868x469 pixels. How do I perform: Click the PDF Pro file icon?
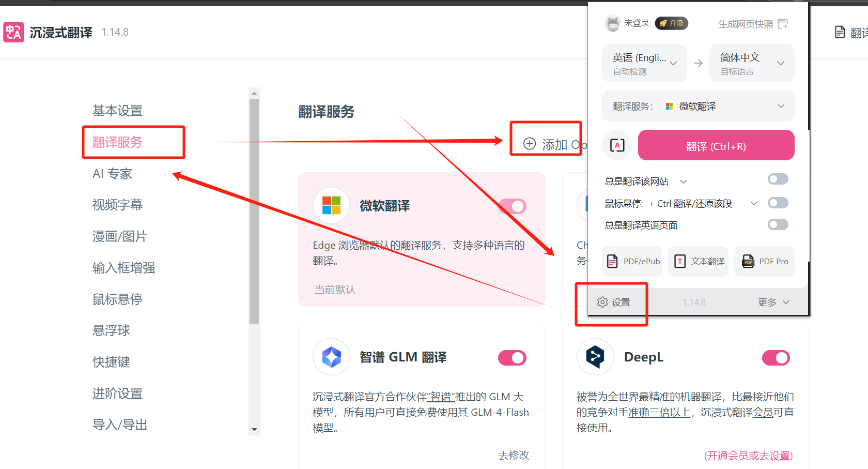tap(748, 261)
